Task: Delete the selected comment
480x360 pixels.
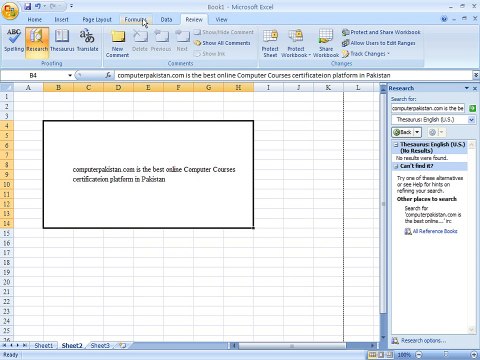Action: point(140,40)
